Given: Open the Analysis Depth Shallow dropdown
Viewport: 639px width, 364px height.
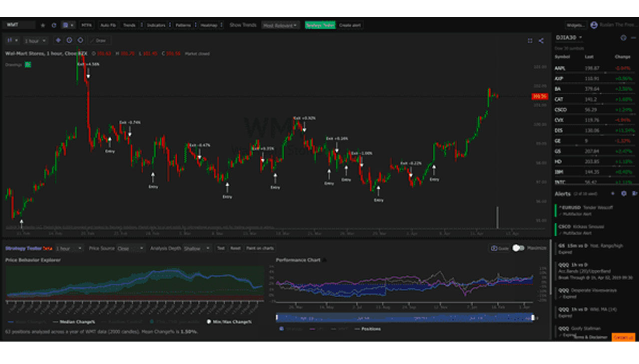Looking at the screenshot, I should click(197, 248).
